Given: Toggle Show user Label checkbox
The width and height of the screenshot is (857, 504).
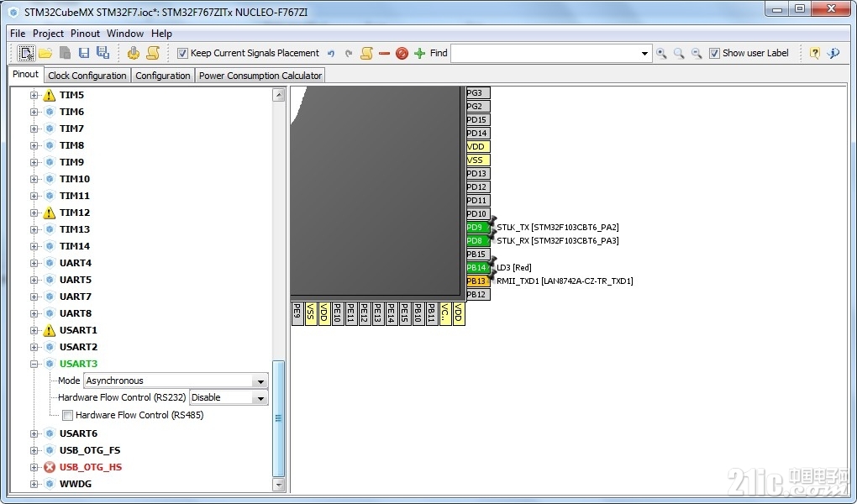Looking at the screenshot, I should (x=714, y=53).
